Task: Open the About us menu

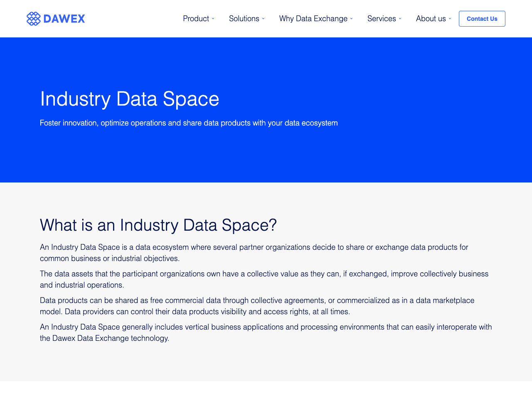Action: pyautogui.click(x=431, y=19)
